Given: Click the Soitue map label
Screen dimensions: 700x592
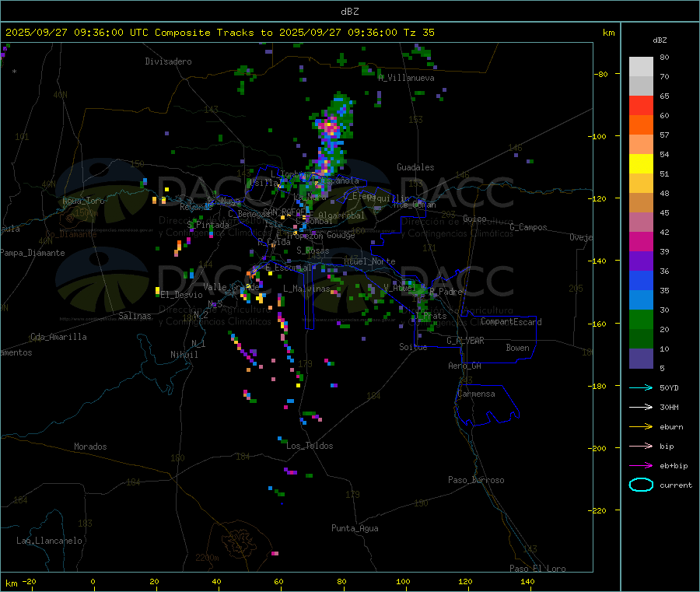Looking at the screenshot, I should click(413, 347).
